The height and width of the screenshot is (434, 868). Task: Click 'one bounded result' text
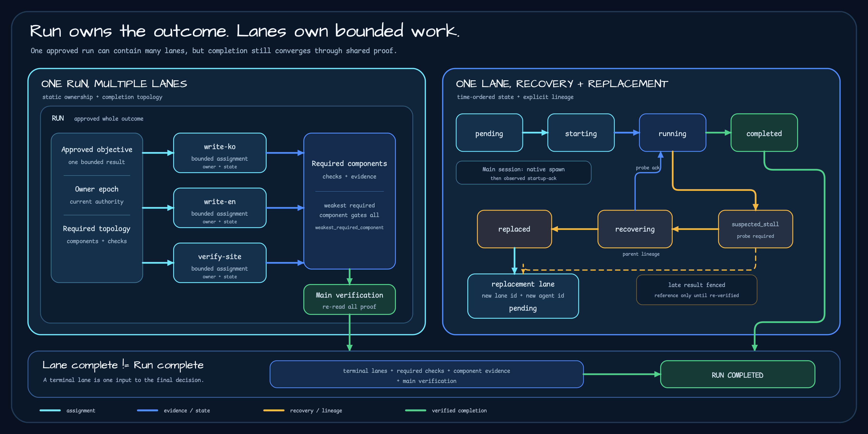point(97,162)
